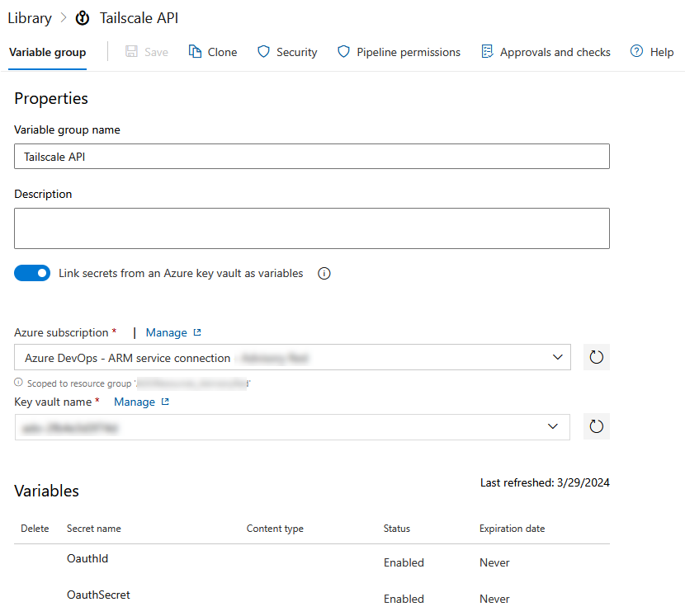Click the Save floppy disk icon
The image size is (685, 616).
pyautogui.click(x=131, y=51)
